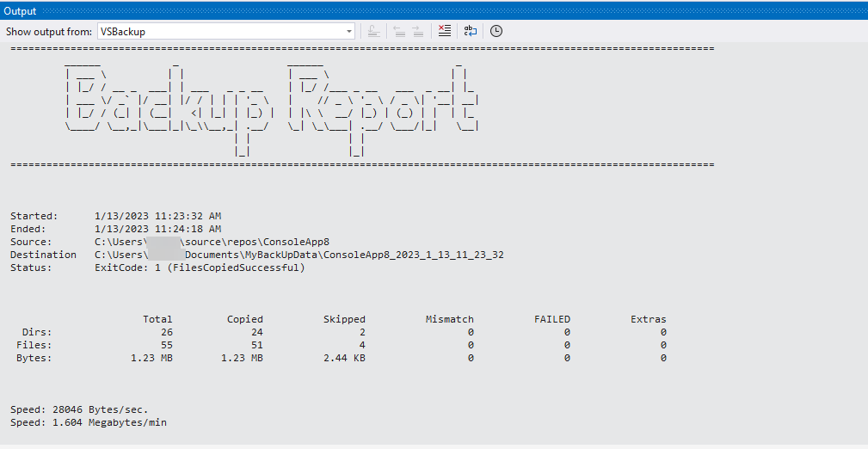868x449 pixels.
Task: Click the Source path ending in ConsoleApp8
Action: (212, 242)
